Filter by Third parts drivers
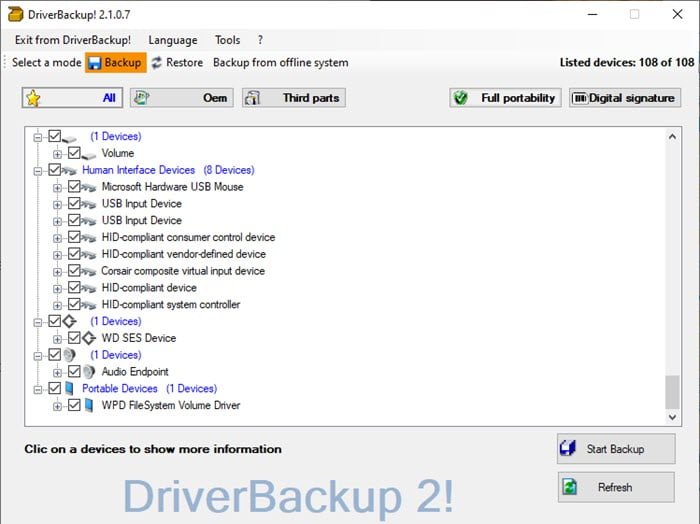 [x=294, y=98]
